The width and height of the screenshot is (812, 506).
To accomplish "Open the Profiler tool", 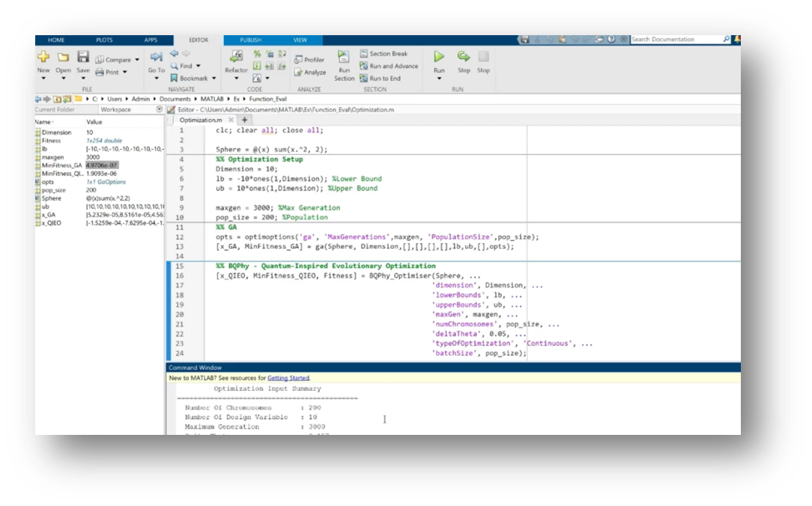I will point(309,60).
